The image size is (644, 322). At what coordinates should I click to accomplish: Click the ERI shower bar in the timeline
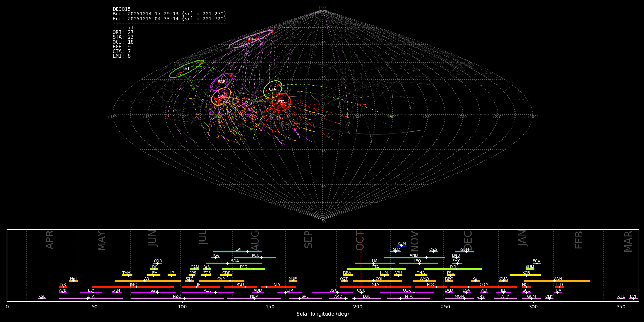[238, 252]
